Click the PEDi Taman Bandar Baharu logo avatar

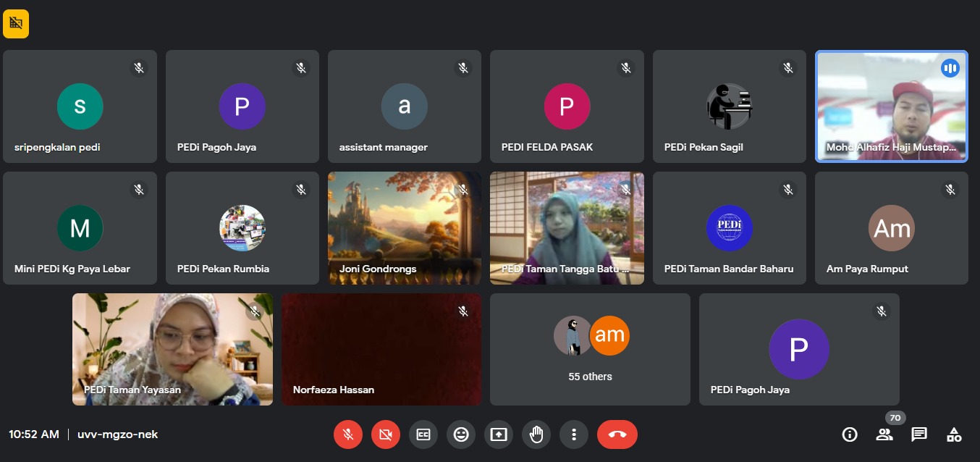(729, 228)
